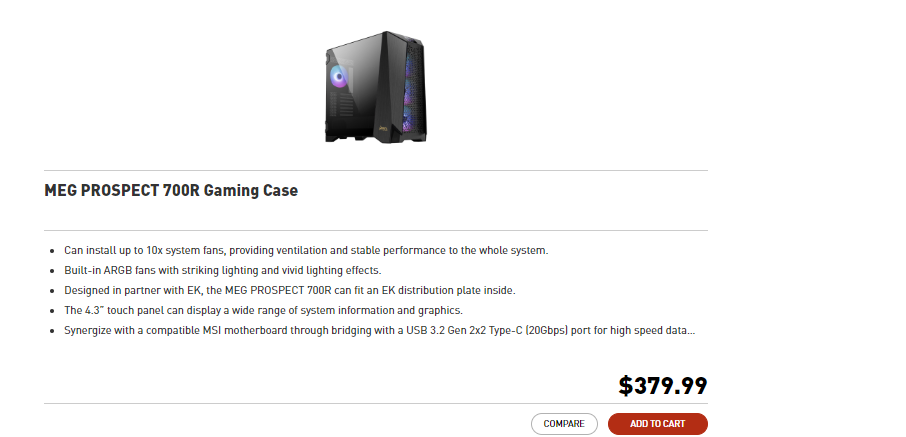Click the $379.99 price
Screen dimensions: 906x437
point(663,386)
